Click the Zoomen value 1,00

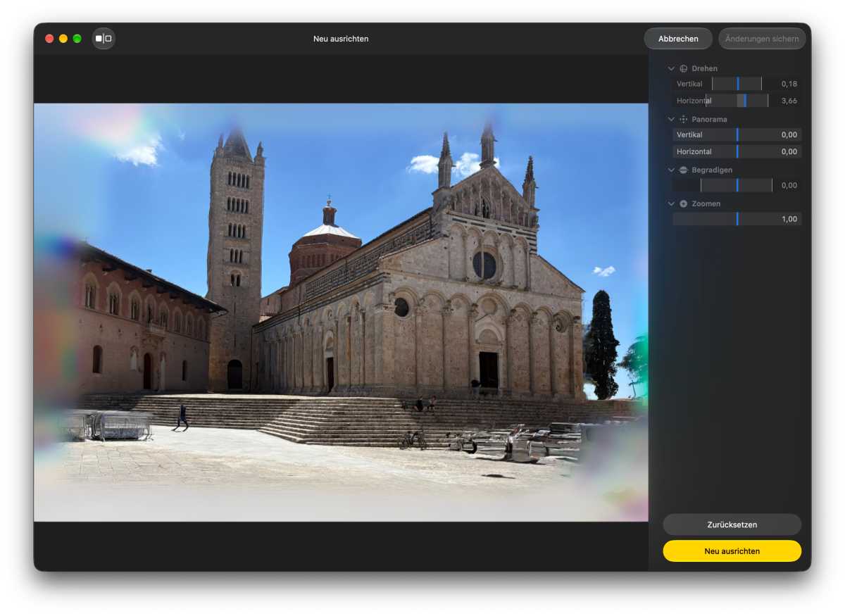[x=789, y=219]
